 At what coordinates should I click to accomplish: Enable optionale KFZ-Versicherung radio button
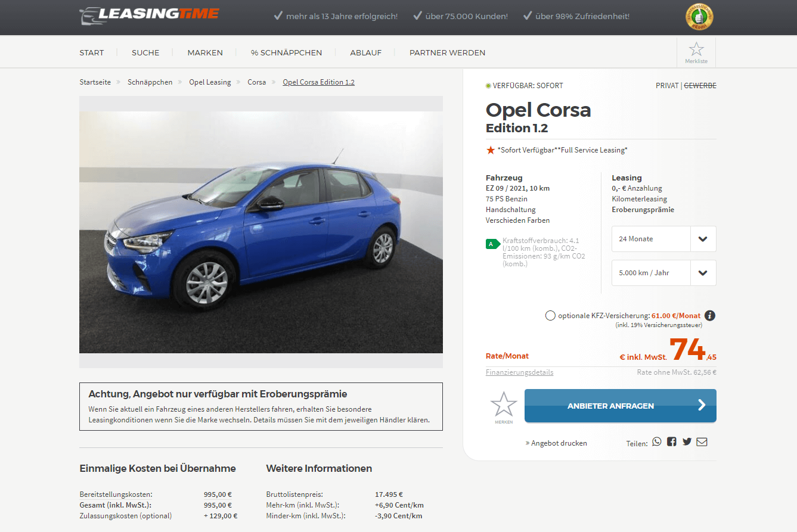pos(550,316)
